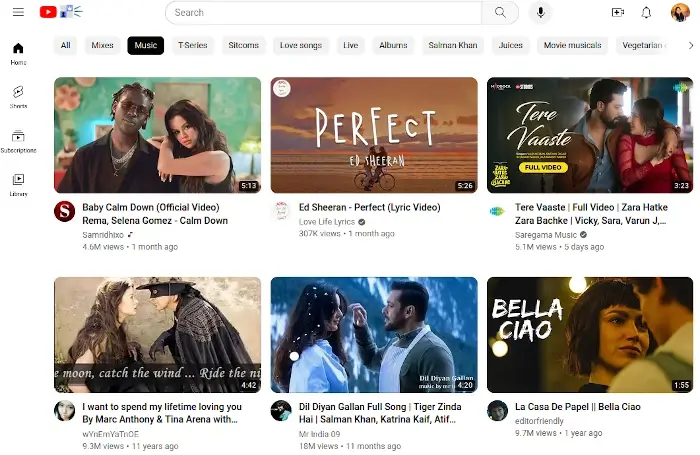This screenshot has width=700, height=455.
Task: Select the Juices chip
Action: 510,45
